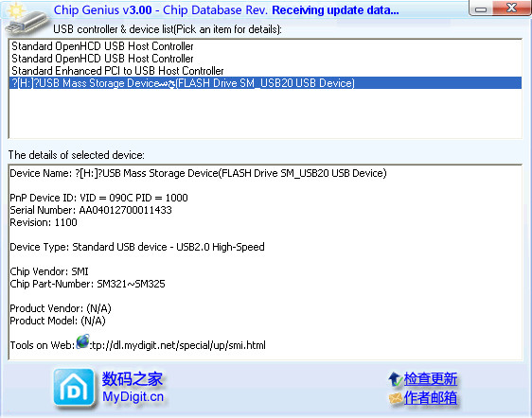Open the 作者邮箱 author email link
The image size is (532, 418).
(430, 398)
